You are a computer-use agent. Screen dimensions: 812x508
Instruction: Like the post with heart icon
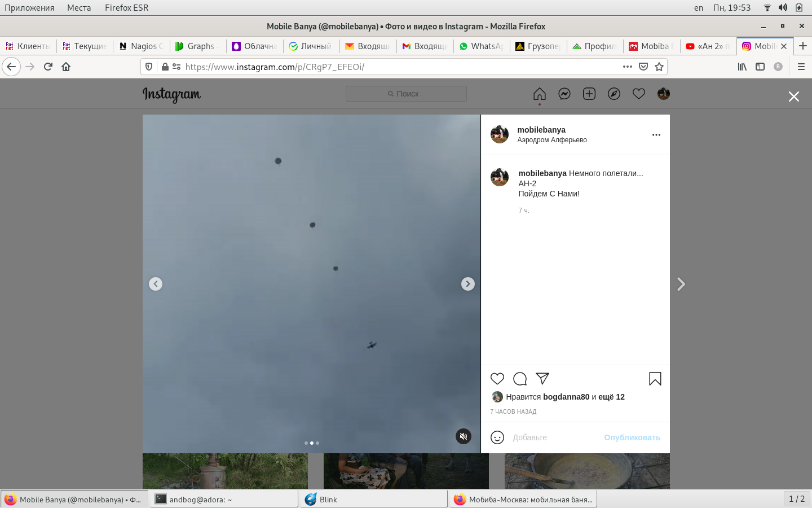(x=497, y=379)
